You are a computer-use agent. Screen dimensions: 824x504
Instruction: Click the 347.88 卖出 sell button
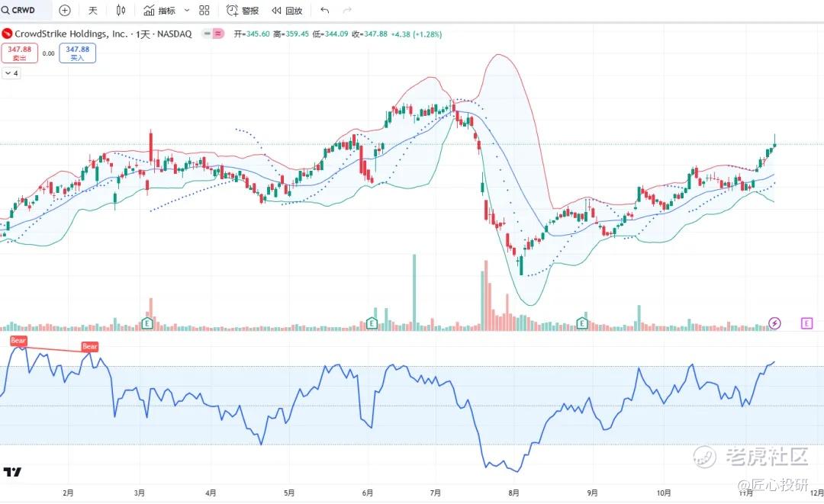(x=19, y=53)
